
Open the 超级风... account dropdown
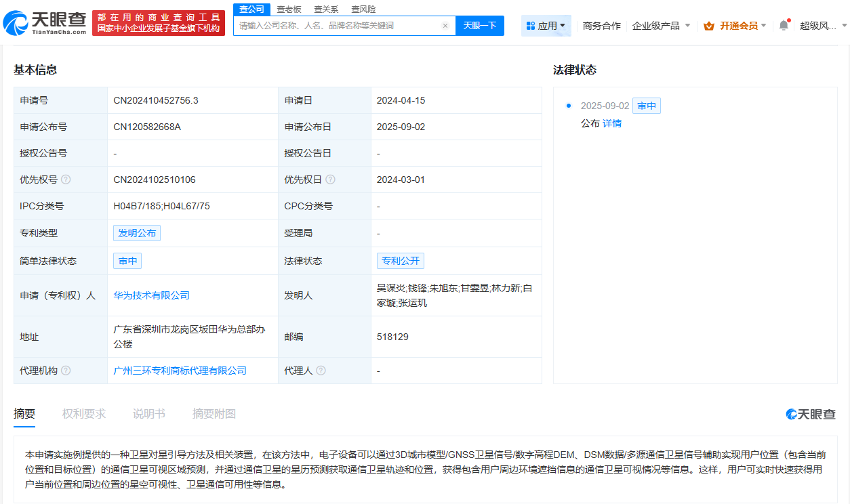click(x=844, y=26)
